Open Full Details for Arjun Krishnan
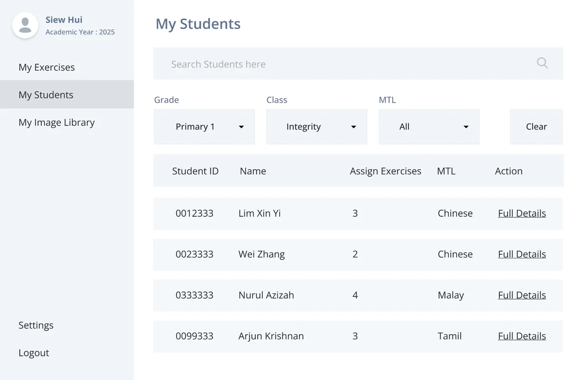The image size is (588, 380). click(x=522, y=336)
